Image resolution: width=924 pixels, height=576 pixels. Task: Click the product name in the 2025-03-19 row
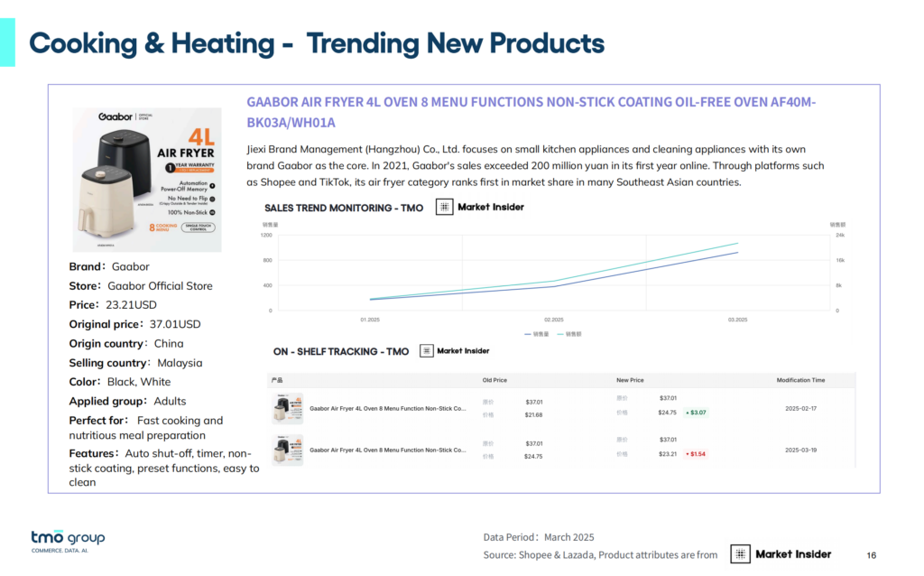(x=388, y=450)
